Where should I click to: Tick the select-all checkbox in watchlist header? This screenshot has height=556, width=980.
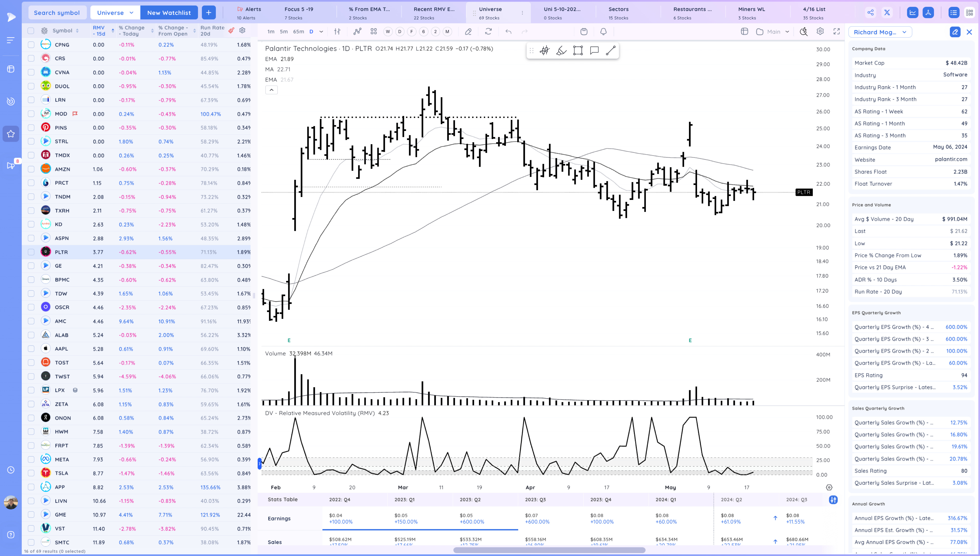coord(31,31)
